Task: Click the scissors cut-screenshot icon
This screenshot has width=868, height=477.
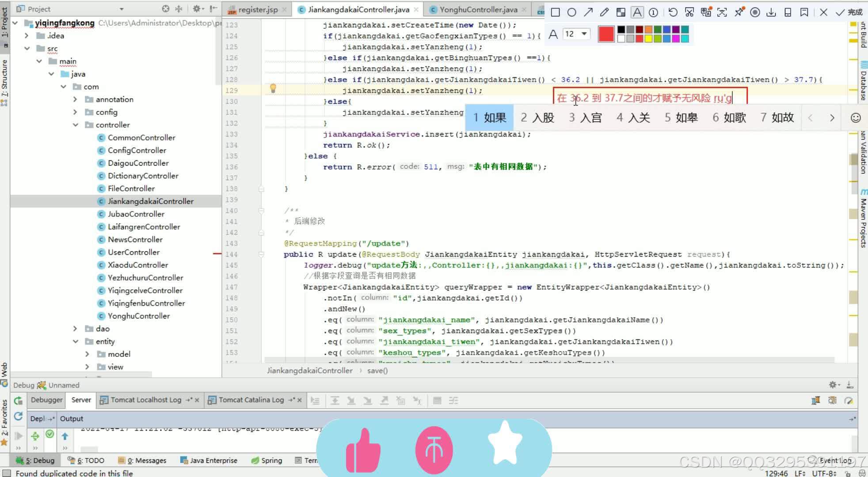Action: point(689,12)
